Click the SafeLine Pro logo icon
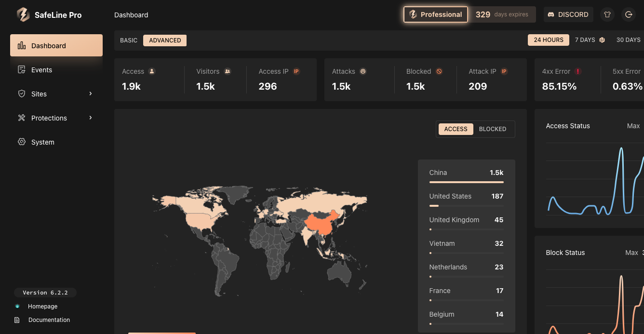The width and height of the screenshot is (644, 334). [x=23, y=14]
